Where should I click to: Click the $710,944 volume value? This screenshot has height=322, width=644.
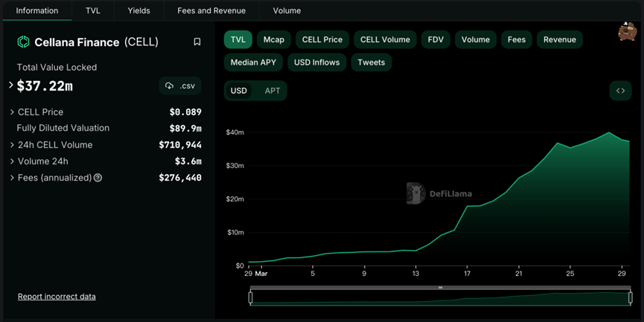180,145
